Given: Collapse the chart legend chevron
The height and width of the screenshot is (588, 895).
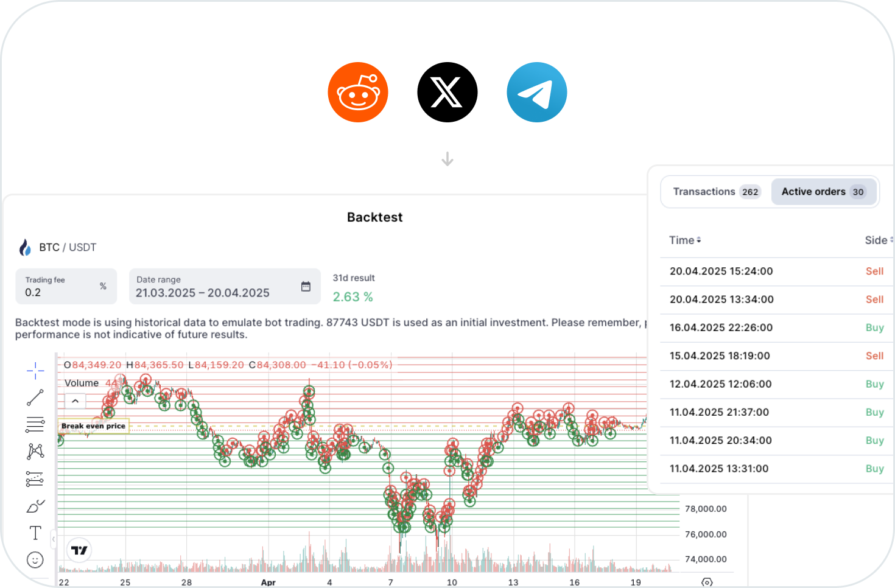Looking at the screenshot, I should pos(75,402).
